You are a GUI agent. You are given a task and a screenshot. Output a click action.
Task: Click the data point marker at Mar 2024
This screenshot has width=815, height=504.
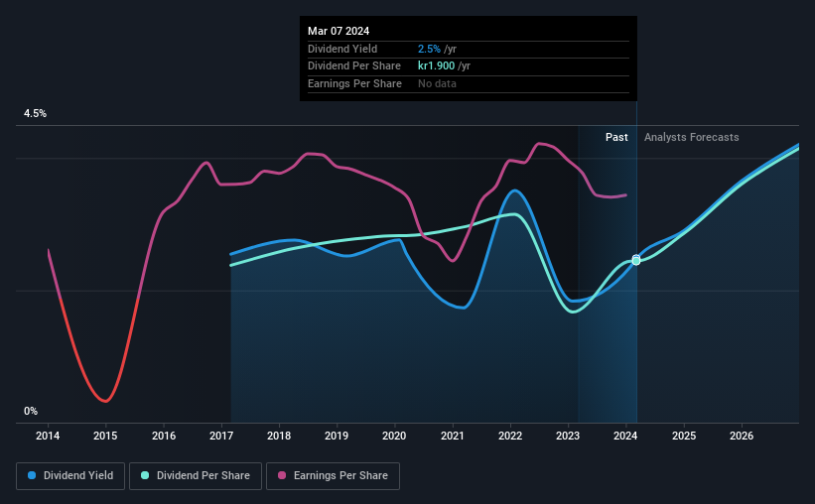[636, 260]
